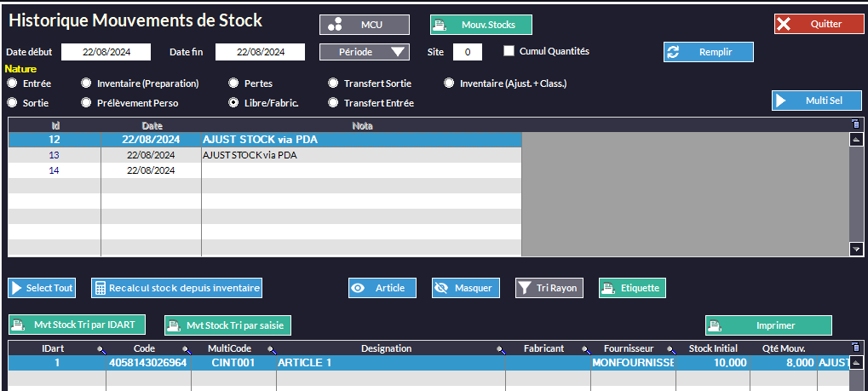Click the Date début input field
868x391 pixels.
106,52
